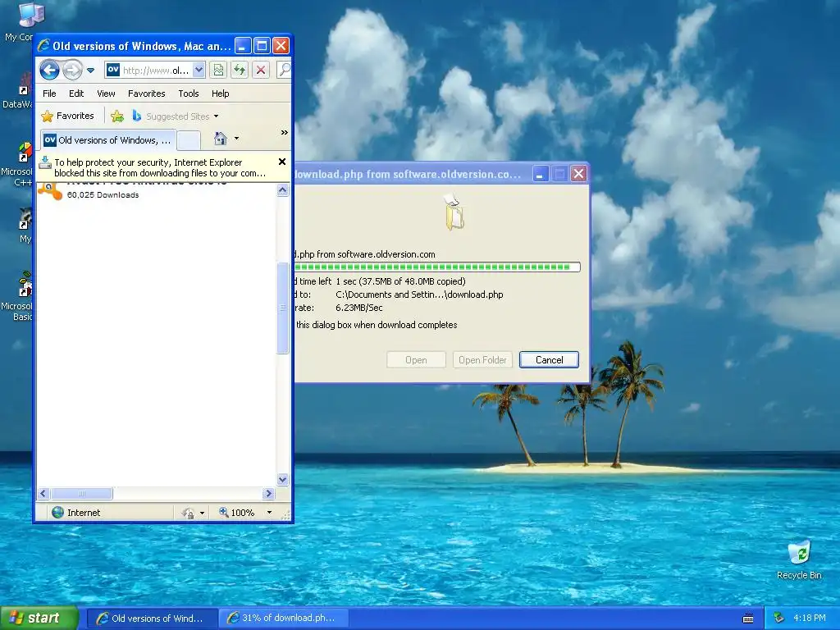The height and width of the screenshot is (630, 840).
Task: Click the Internet zone globe icon
Action: tap(57, 513)
